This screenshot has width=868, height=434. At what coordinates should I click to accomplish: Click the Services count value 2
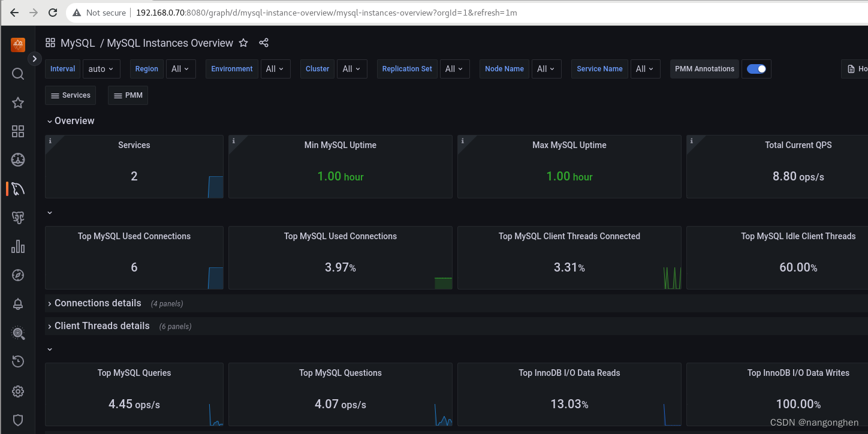tap(134, 176)
